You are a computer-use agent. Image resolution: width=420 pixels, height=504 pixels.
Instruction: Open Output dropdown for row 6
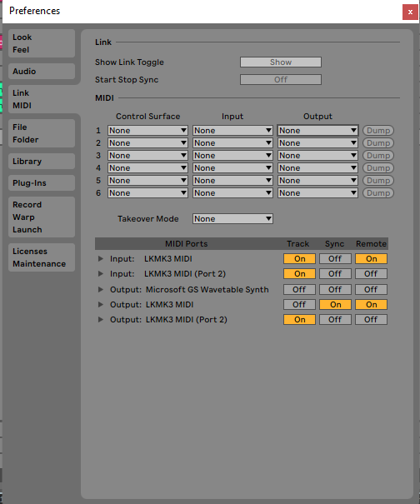317,193
